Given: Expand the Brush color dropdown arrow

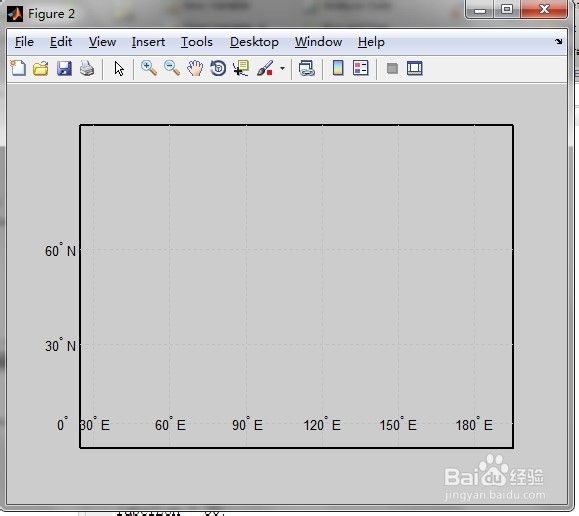Looking at the screenshot, I should point(282,68).
